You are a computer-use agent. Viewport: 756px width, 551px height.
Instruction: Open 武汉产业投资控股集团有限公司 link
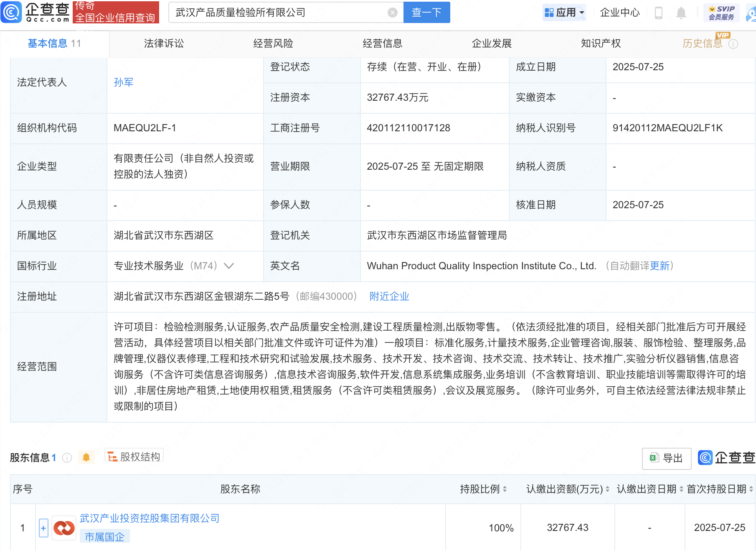tap(150, 518)
